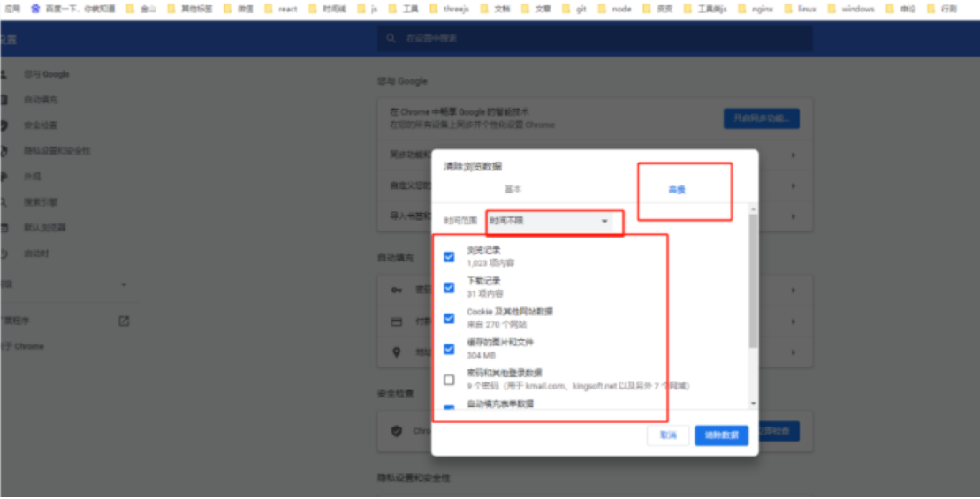Select 您与 Google in sidebar

(47, 74)
